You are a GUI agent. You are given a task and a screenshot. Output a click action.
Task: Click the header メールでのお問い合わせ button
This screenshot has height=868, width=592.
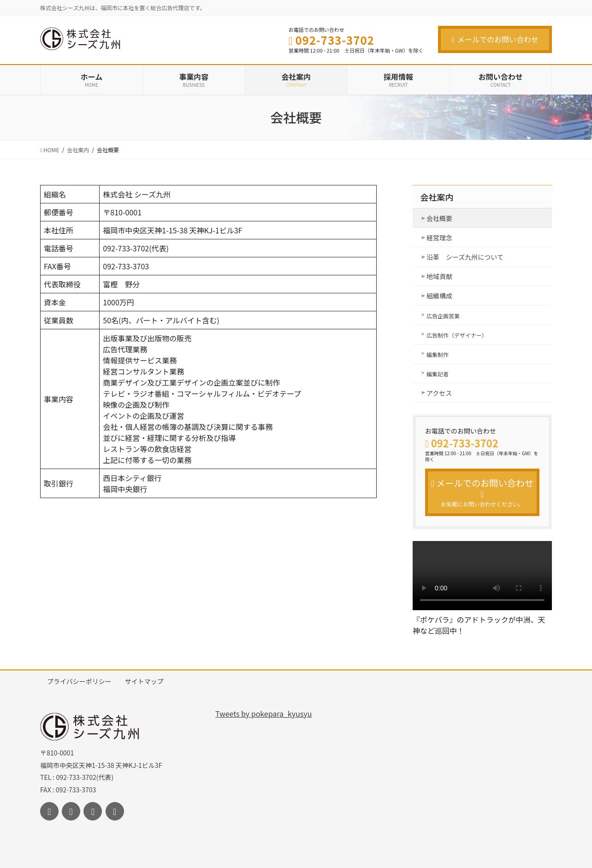(495, 40)
